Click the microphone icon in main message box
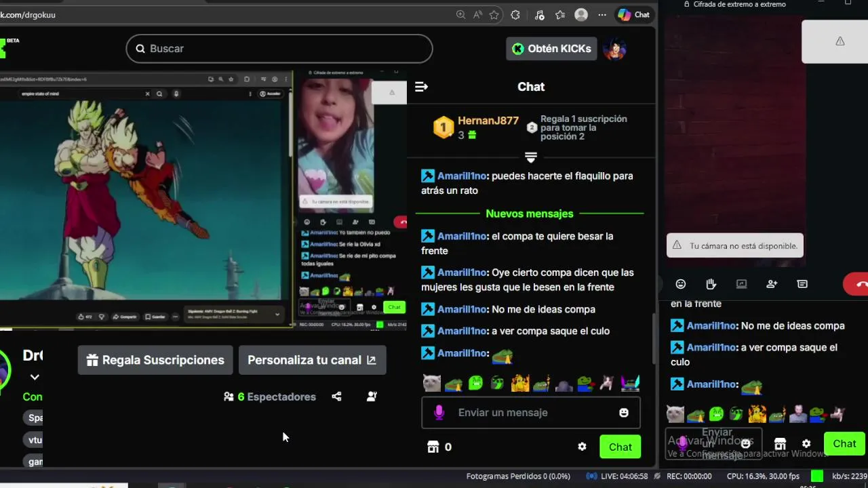868x488 pixels. click(x=439, y=412)
